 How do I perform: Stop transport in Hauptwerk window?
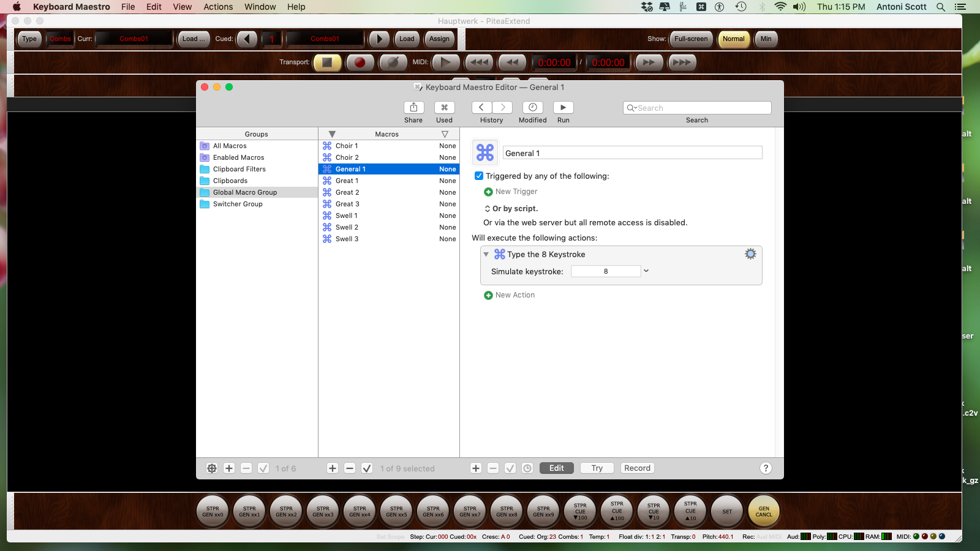tap(327, 62)
